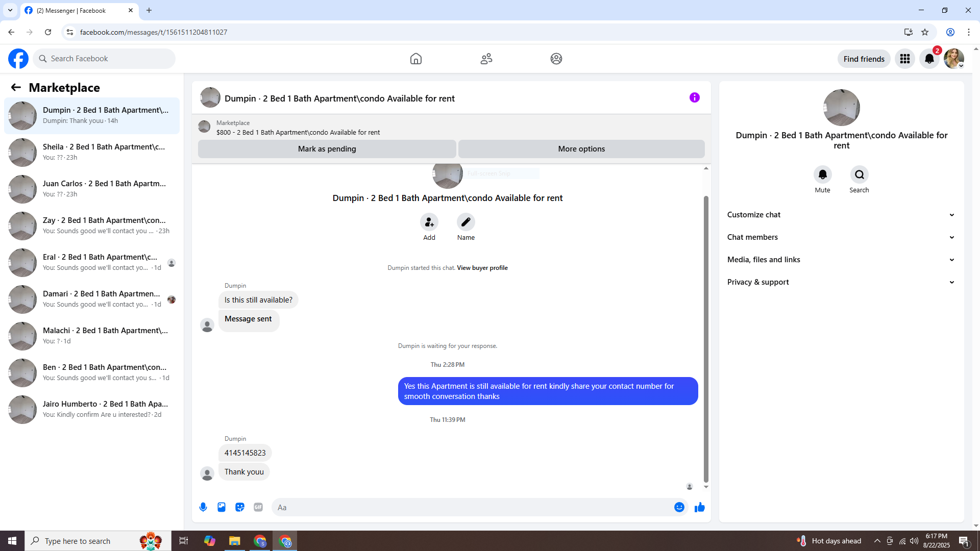This screenshot has width=980, height=551.
Task: Open the Friends tab in top navigation
Action: 486,59
